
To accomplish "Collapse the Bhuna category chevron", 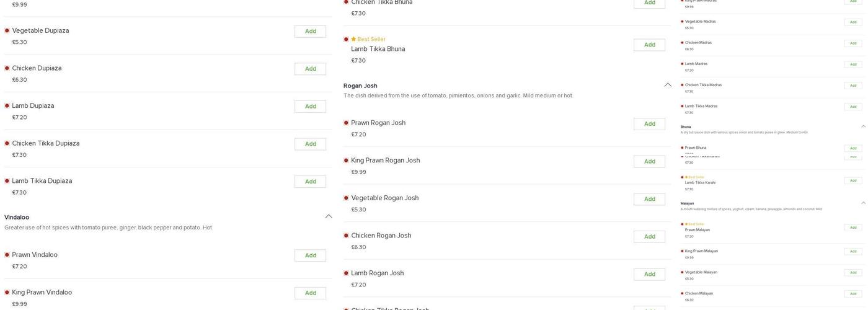I will [x=864, y=126].
